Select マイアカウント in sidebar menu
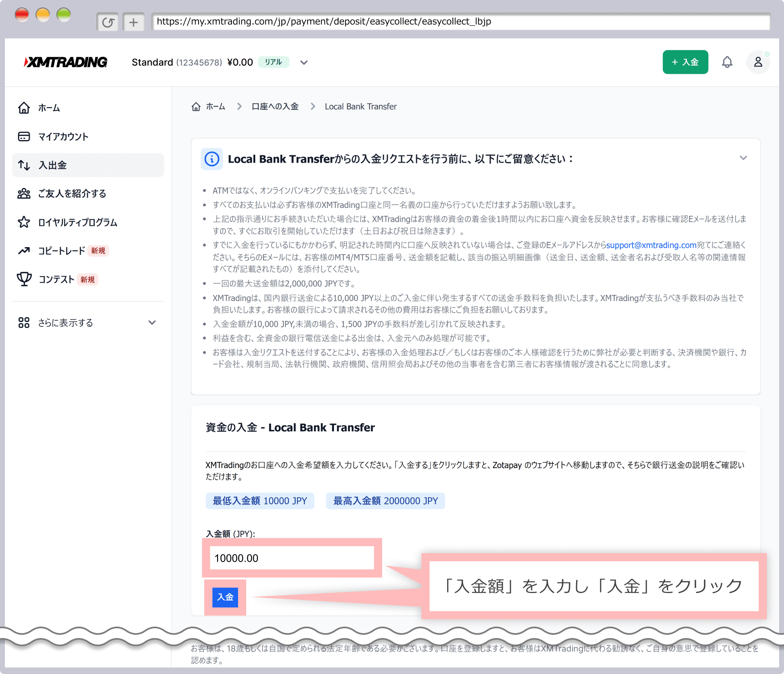Image resolution: width=784 pixels, height=674 pixels. pyautogui.click(x=63, y=136)
